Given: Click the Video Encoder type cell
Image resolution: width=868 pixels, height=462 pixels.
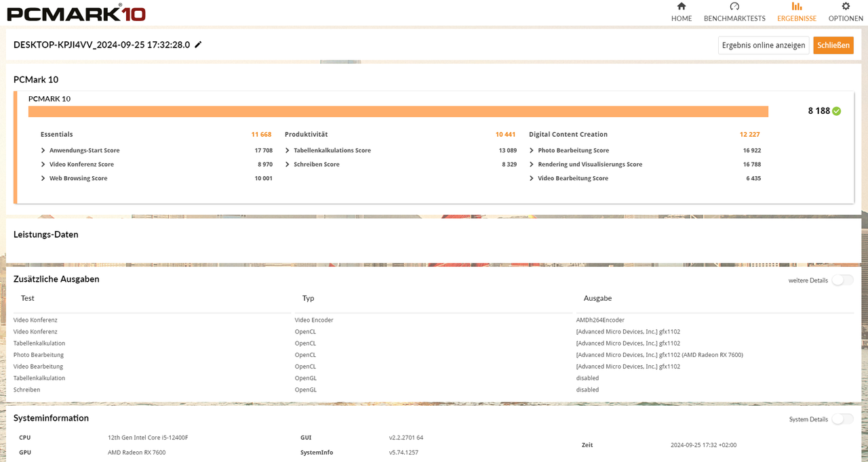Looking at the screenshot, I should (x=314, y=320).
